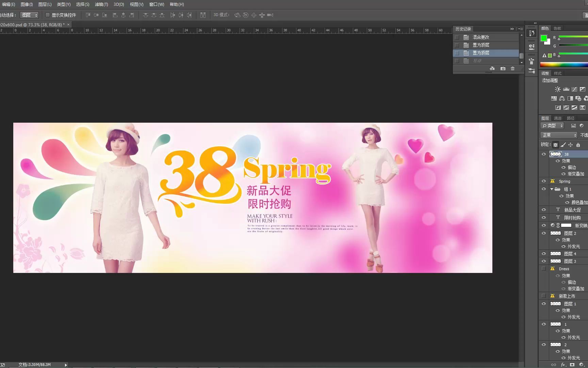Select the Brightness/Contrast adjustment icon
Screen dimensions: 588x368
pos(557,89)
